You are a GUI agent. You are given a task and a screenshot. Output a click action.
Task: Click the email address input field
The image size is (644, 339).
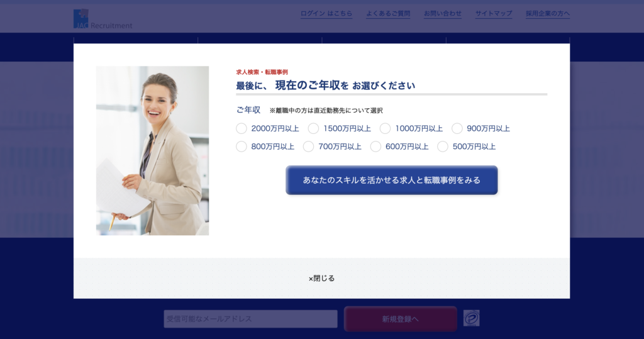(x=250, y=319)
